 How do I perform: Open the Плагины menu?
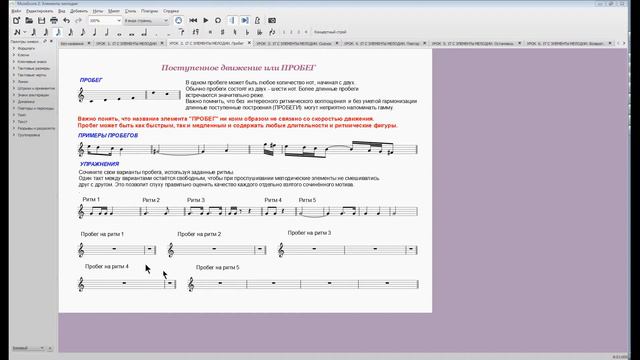[x=149, y=11]
